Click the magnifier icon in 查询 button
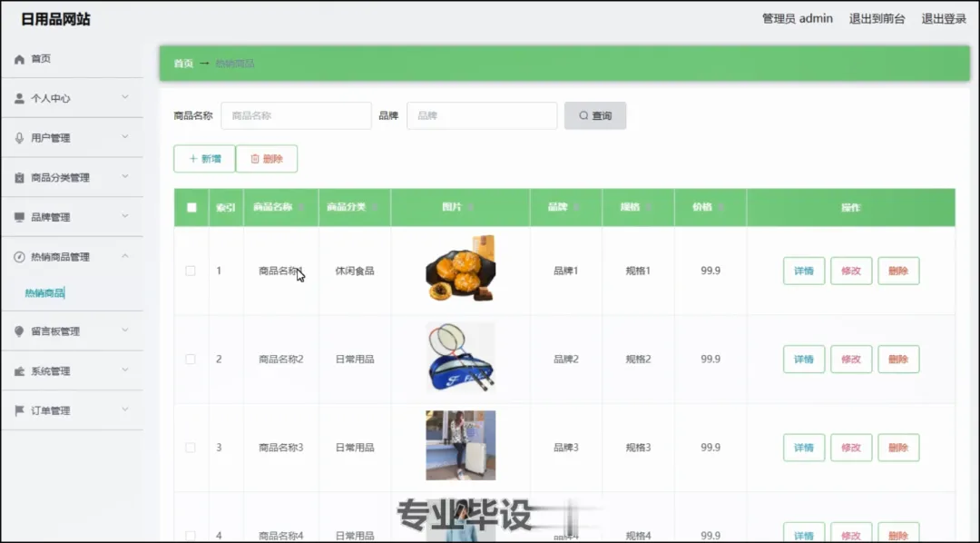Image resolution: width=980 pixels, height=543 pixels. 583,115
